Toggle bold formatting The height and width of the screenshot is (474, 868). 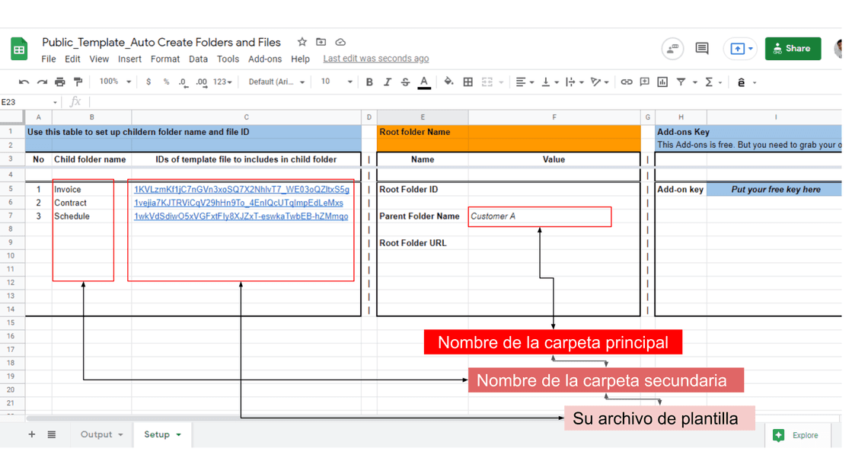click(369, 82)
